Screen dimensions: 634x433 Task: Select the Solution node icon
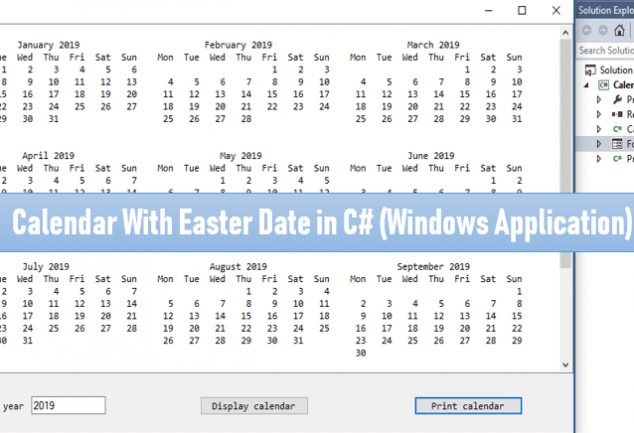point(590,70)
